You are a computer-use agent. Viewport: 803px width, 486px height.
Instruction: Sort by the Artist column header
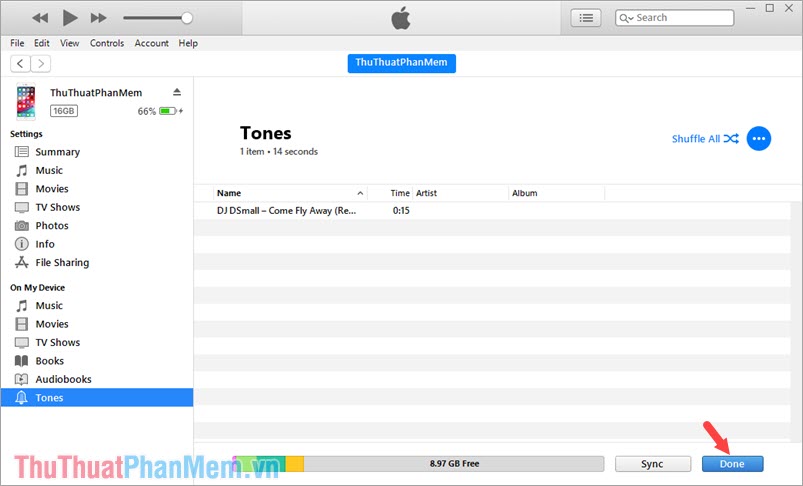460,193
